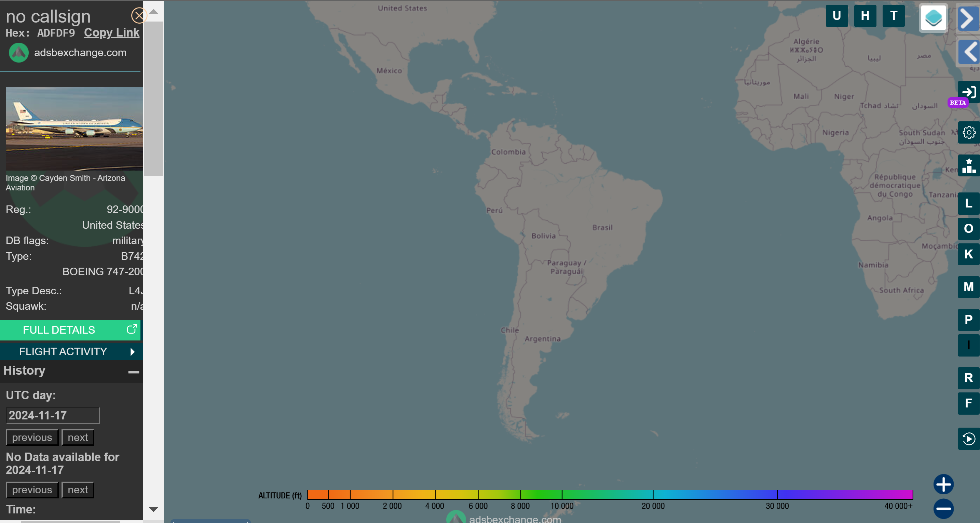Image resolution: width=980 pixels, height=523 pixels.
Task: Zoom in the map with plus button
Action: (943, 485)
